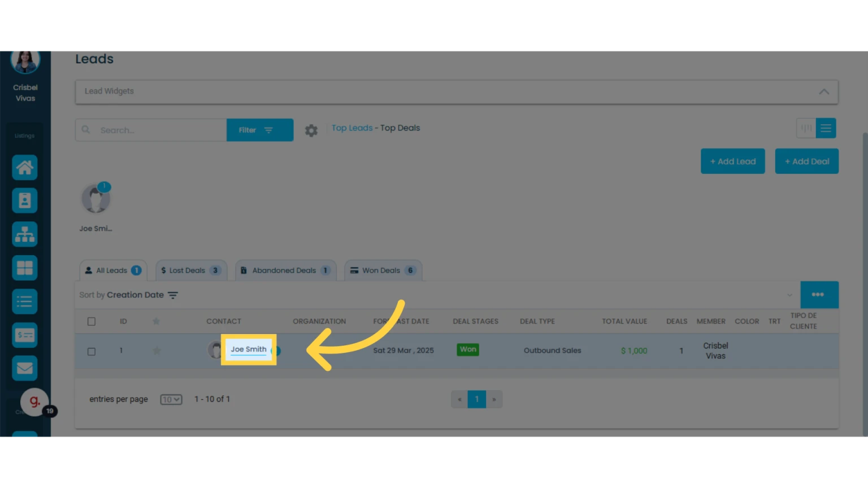Viewport: 868px width, 488px height.
Task: Click the star column header icon
Action: point(156,321)
